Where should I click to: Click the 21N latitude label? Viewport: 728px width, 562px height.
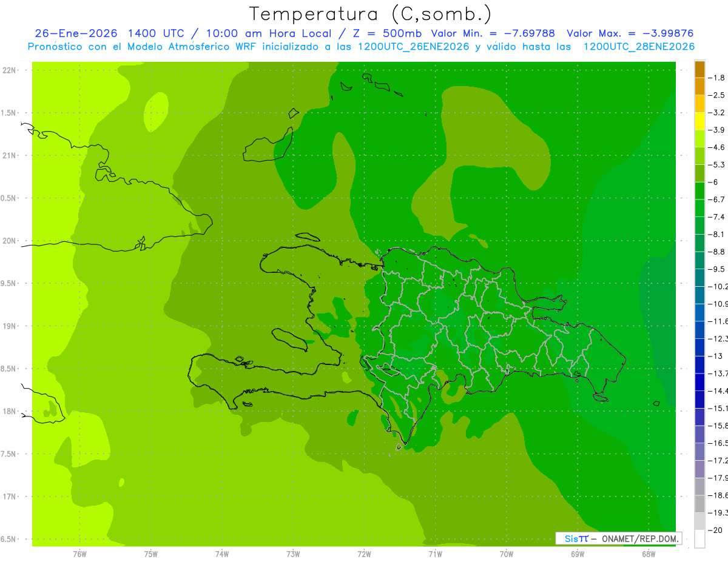pos(10,156)
